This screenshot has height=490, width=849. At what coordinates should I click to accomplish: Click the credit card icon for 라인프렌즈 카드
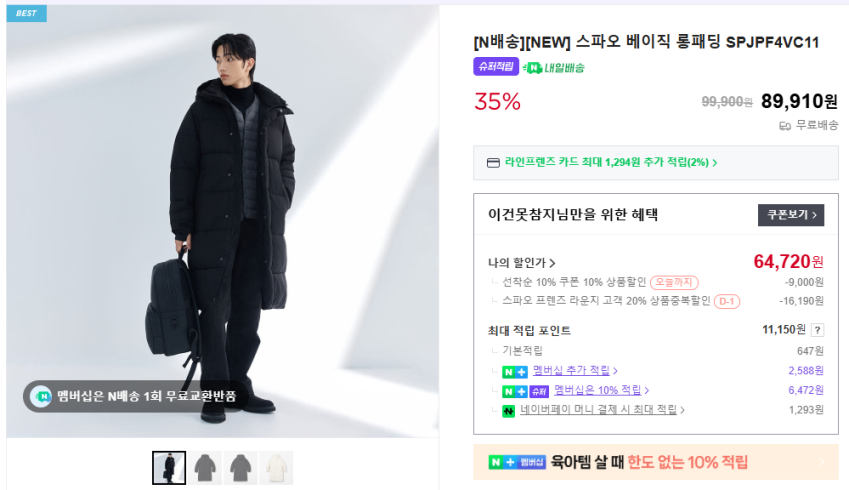point(492,162)
